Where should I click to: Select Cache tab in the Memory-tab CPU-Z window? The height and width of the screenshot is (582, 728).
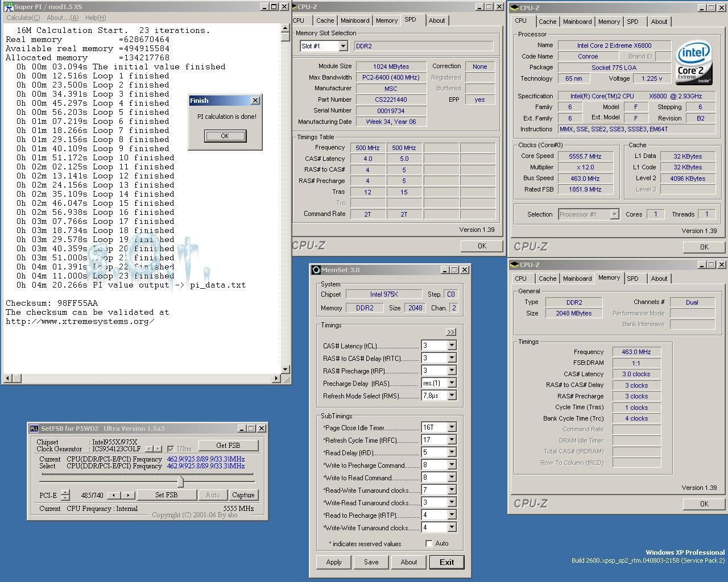pos(547,278)
